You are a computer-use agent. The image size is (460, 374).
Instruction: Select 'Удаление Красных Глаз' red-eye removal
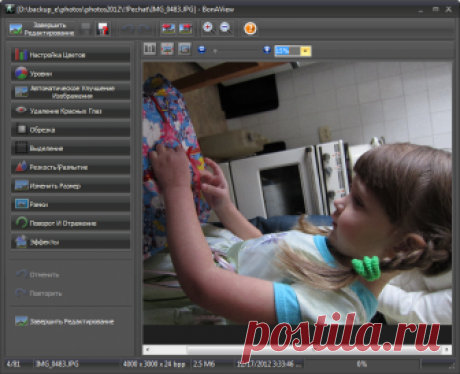(x=71, y=111)
